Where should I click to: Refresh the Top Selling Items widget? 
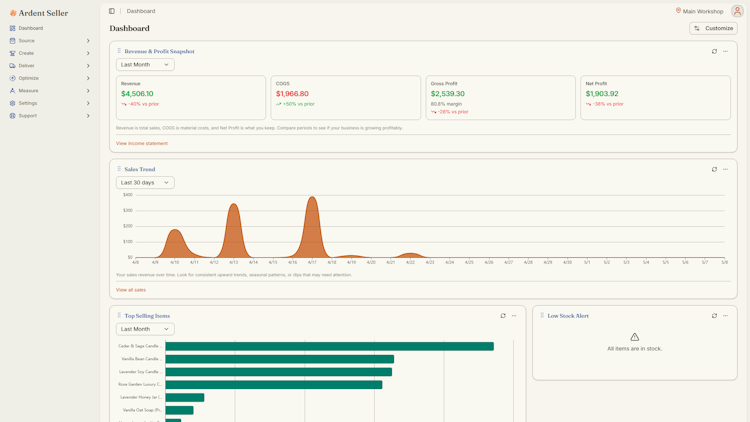coord(503,316)
